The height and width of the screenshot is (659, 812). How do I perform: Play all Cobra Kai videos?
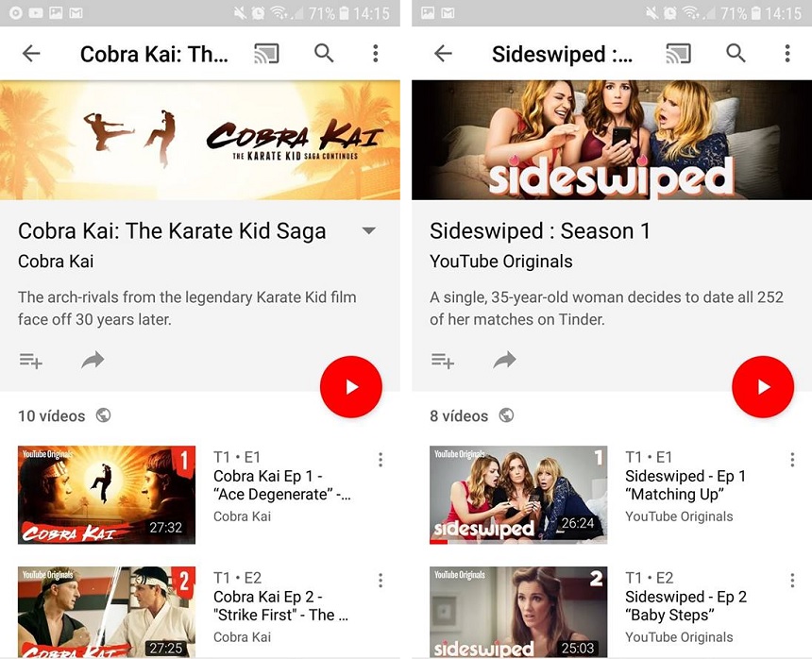click(x=351, y=387)
